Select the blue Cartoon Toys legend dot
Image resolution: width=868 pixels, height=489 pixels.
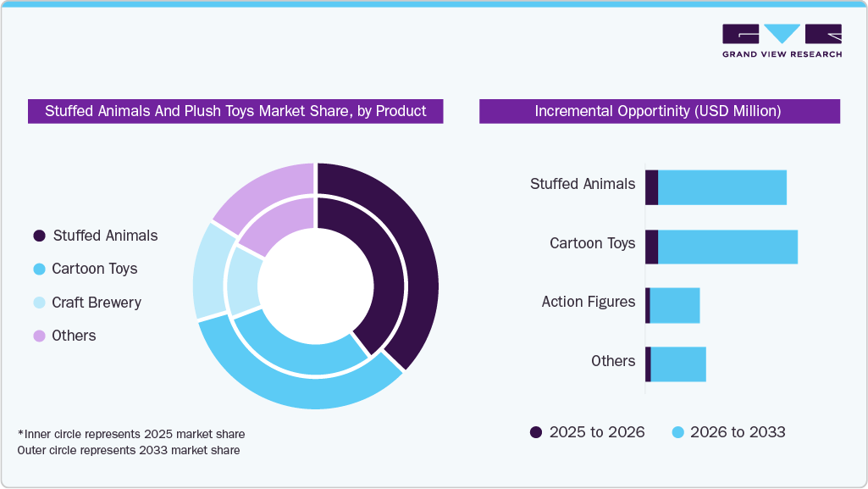(x=37, y=269)
